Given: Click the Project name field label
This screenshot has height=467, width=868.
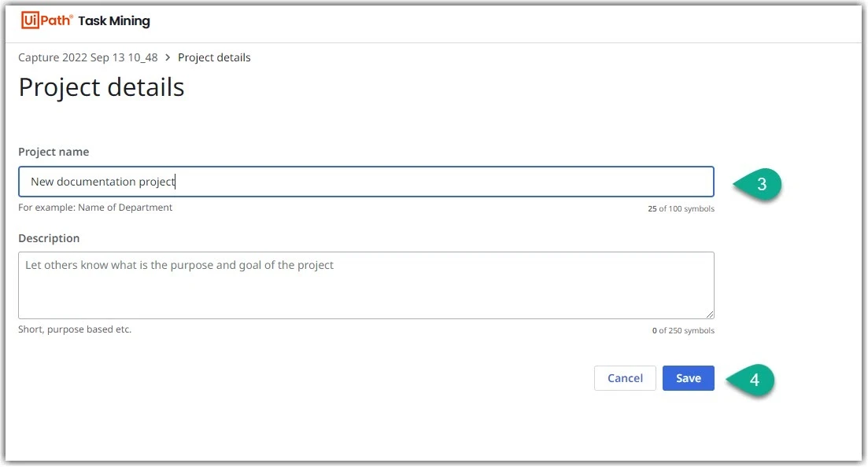Looking at the screenshot, I should (x=54, y=152).
